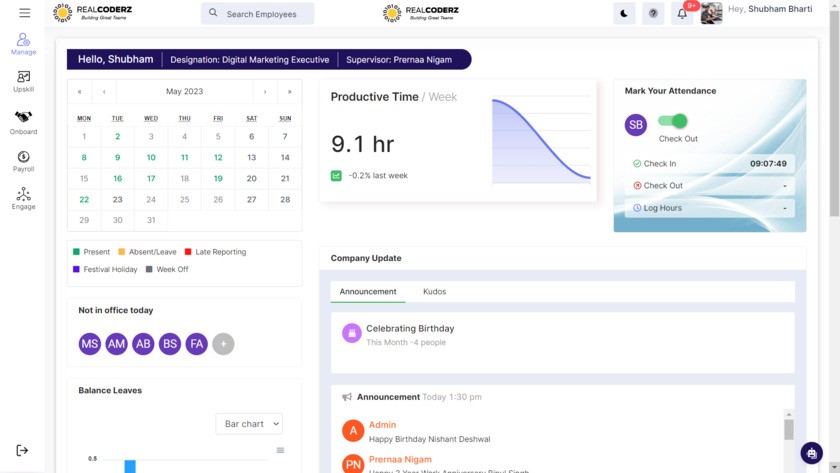
Task: Click the plus more absent employees button
Action: coord(223,344)
